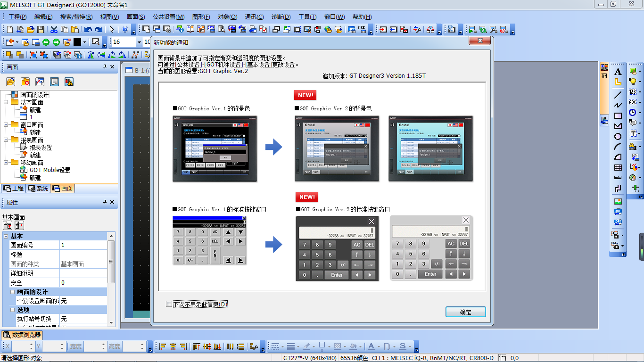Click the simulator start icon with green play
Viewport: 644px width, 362px height.
coord(472,29)
